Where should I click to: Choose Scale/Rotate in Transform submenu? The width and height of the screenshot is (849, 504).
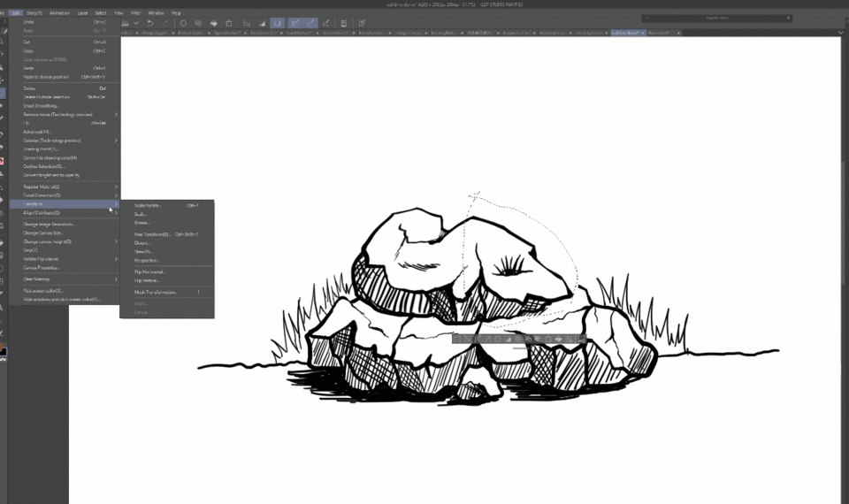167,205
